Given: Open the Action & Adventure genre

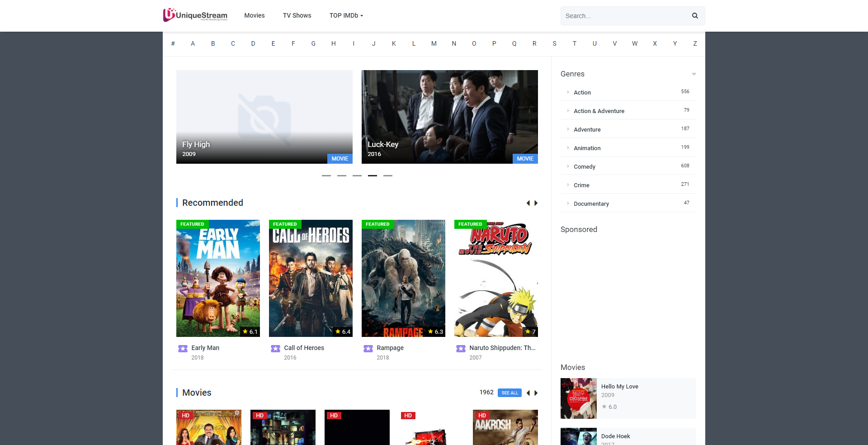Looking at the screenshot, I should (x=599, y=111).
